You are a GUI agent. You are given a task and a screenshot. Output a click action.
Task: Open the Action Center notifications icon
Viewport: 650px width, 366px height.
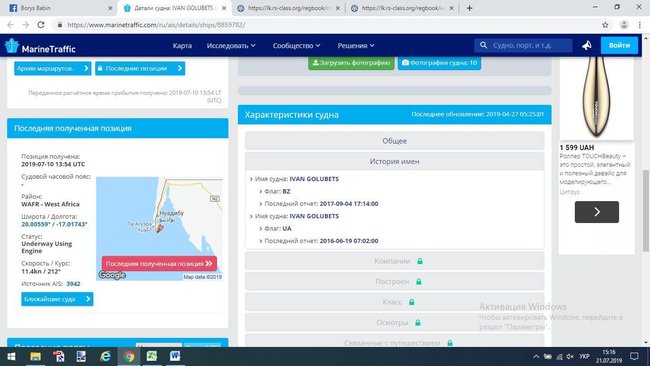point(634,356)
